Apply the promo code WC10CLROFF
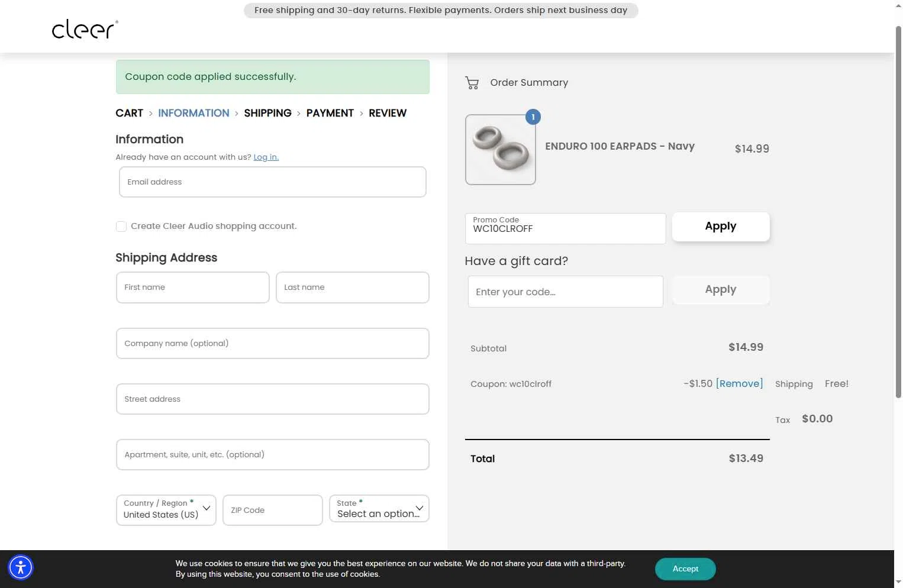903x588 pixels. (x=721, y=227)
